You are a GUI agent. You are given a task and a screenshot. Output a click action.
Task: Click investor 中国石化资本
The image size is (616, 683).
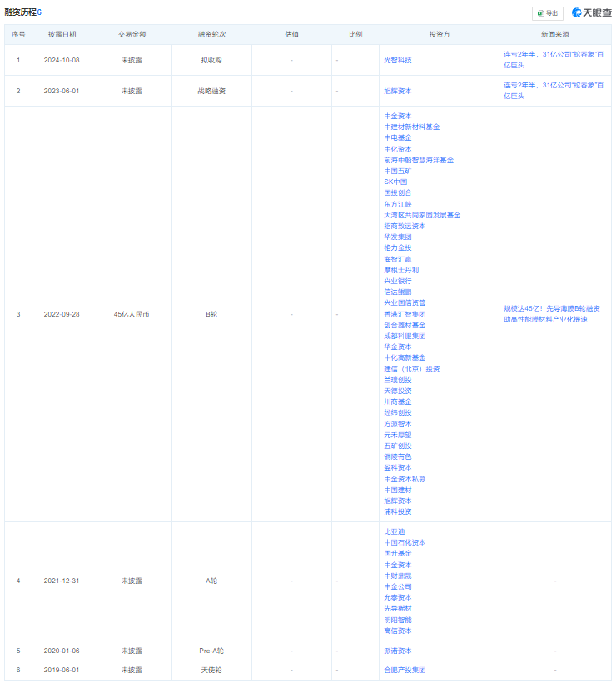(404, 542)
